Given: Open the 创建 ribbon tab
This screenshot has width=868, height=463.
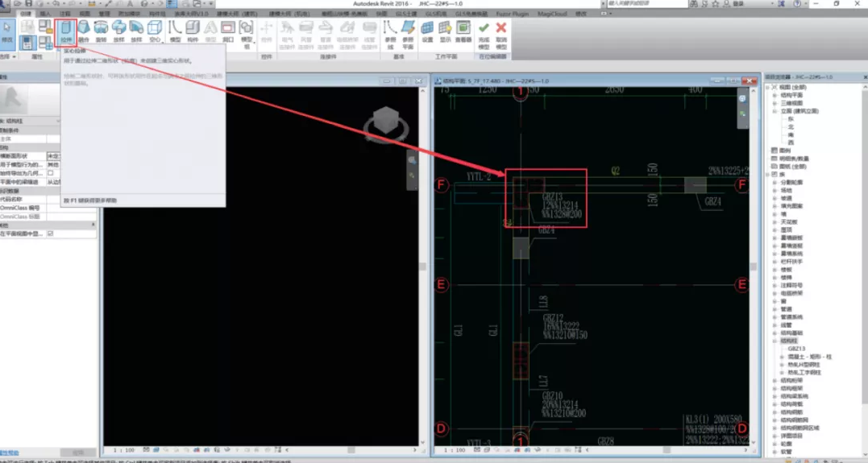Looking at the screenshot, I should coord(26,13).
